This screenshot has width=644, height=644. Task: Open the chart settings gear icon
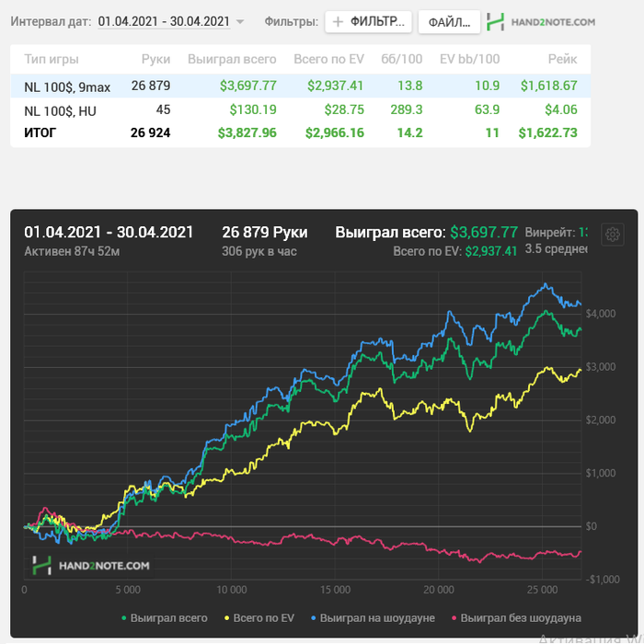[x=613, y=235]
